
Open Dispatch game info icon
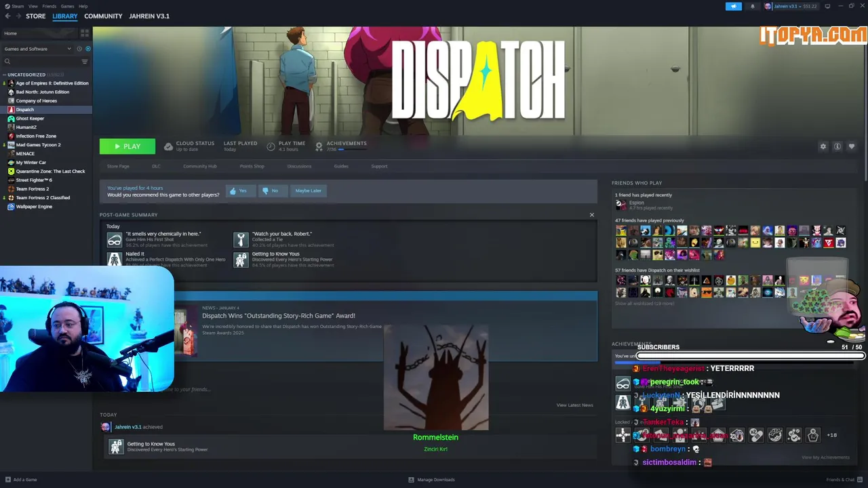(x=837, y=146)
